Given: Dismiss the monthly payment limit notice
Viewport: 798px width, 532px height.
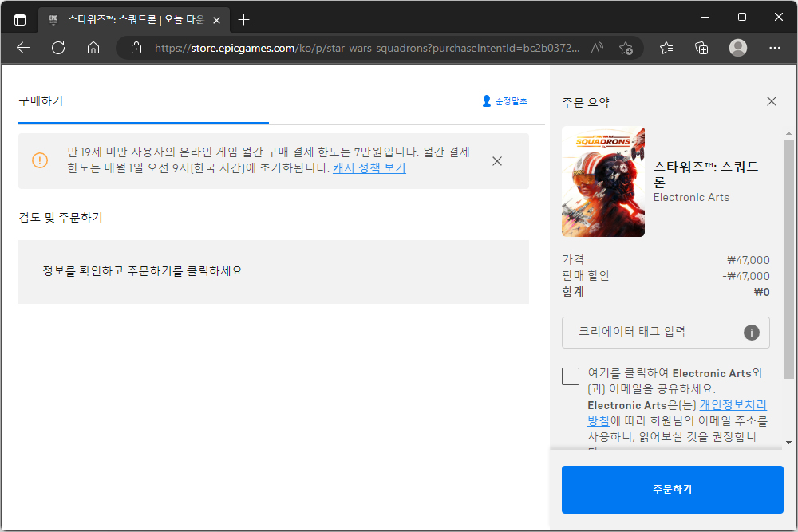Looking at the screenshot, I should coord(497,161).
